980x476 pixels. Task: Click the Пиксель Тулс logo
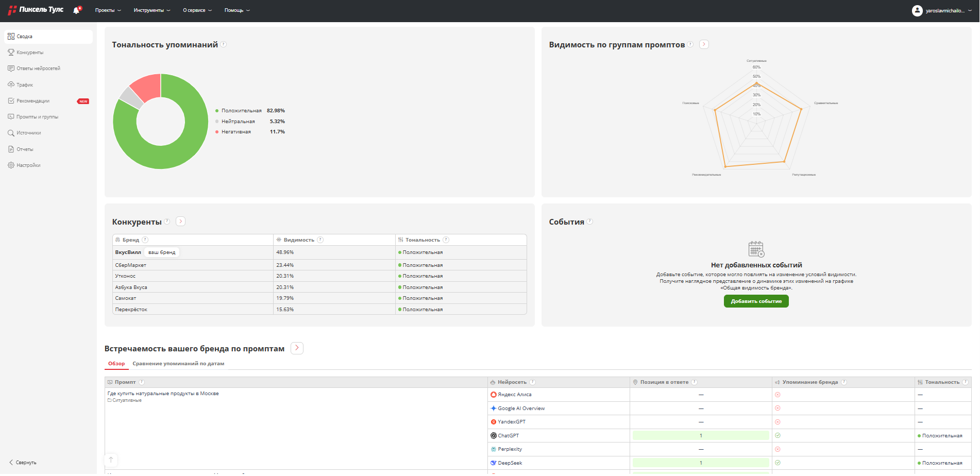[x=36, y=10]
